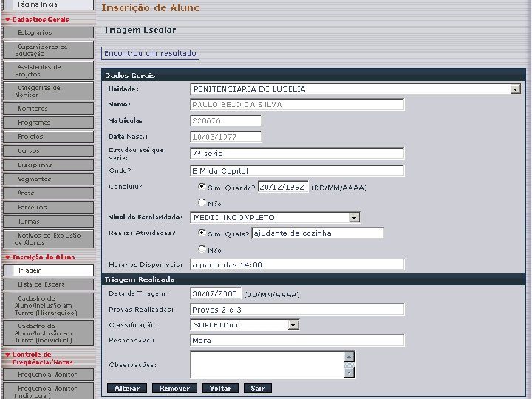Click the Provas Realizadas field

tap(297, 310)
